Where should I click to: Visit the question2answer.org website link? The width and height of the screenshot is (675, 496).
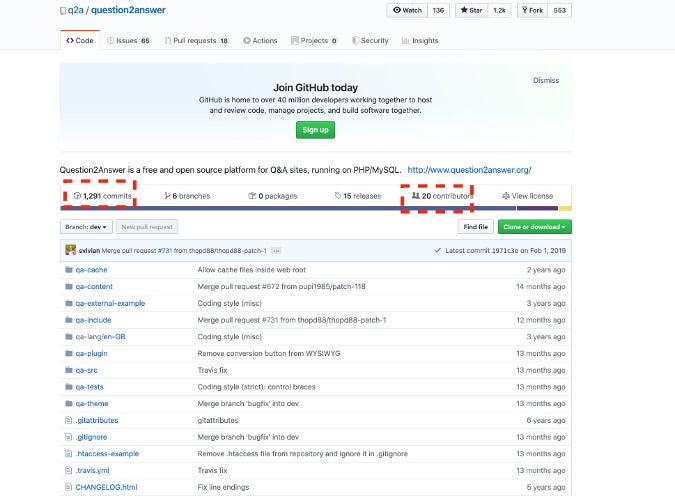click(x=469, y=170)
